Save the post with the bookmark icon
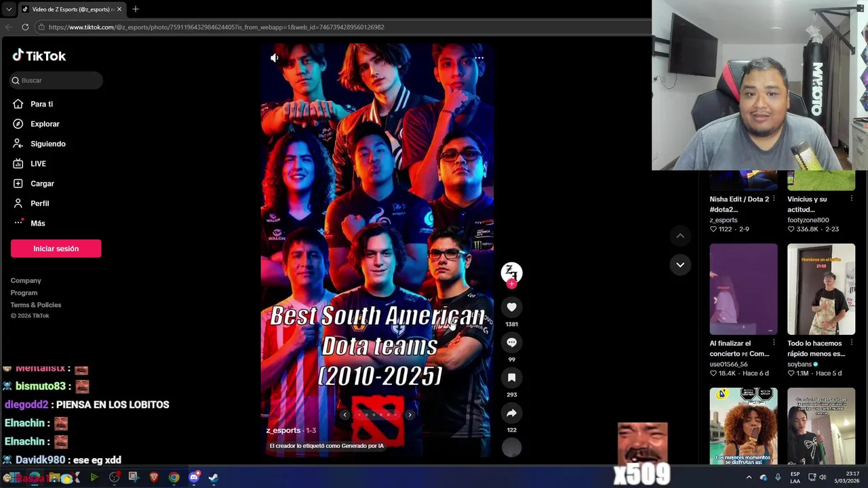Screen dimensions: 868x488 pyautogui.click(x=511, y=378)
